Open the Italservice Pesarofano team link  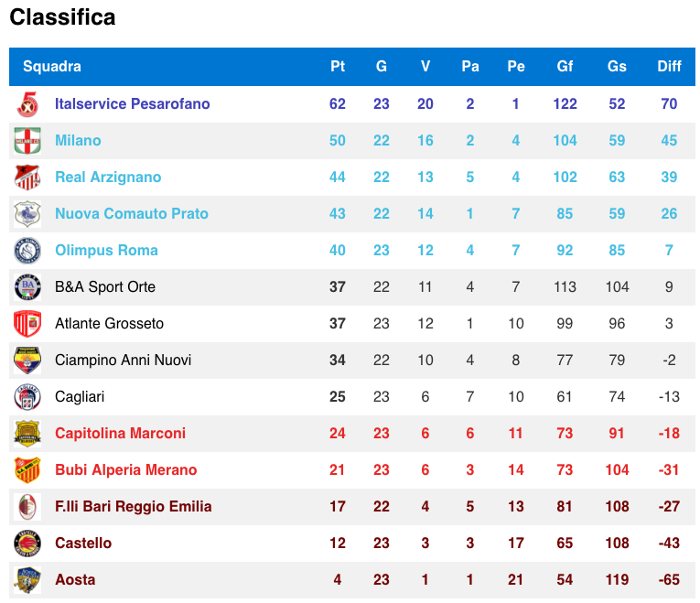pos(133,104)
